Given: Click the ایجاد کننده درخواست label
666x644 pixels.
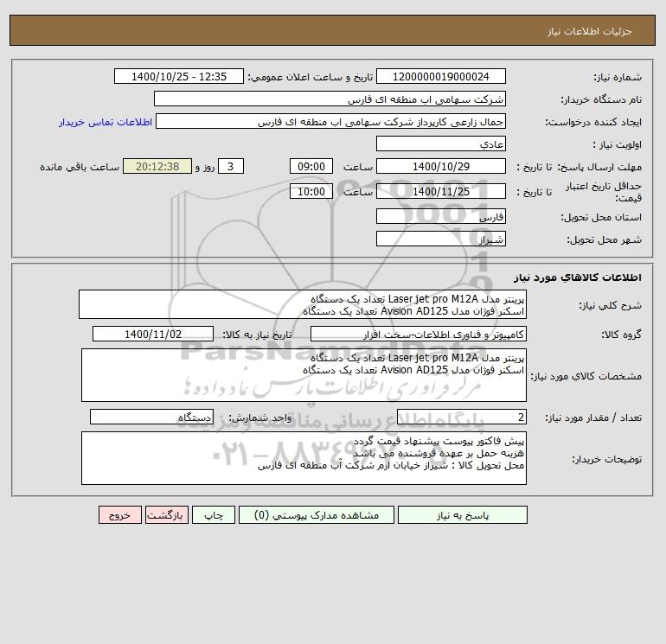Looking at the screenshot, I should pos(593,122).
